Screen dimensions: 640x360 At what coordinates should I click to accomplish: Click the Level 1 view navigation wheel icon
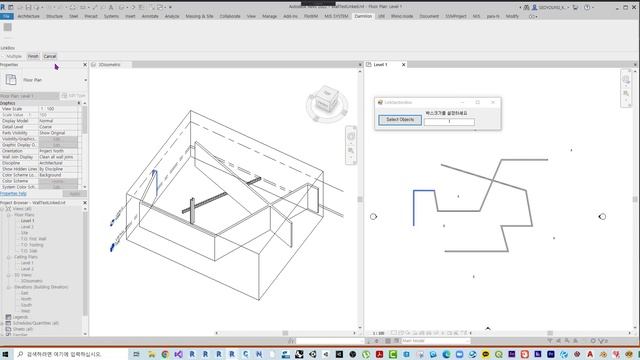(x=626, y=80)
